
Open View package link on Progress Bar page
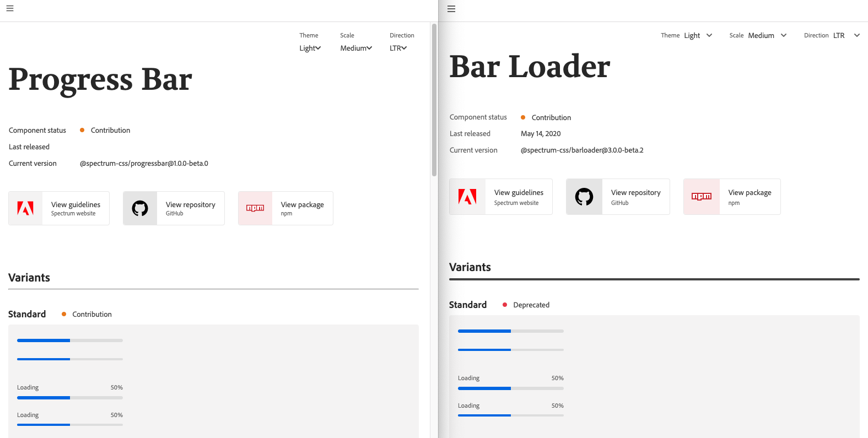pos(285,208)
